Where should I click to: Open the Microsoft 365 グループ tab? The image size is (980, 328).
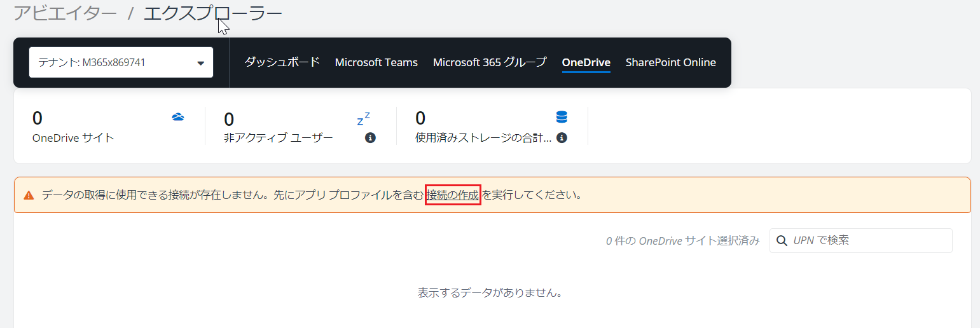tap(490, 62)
